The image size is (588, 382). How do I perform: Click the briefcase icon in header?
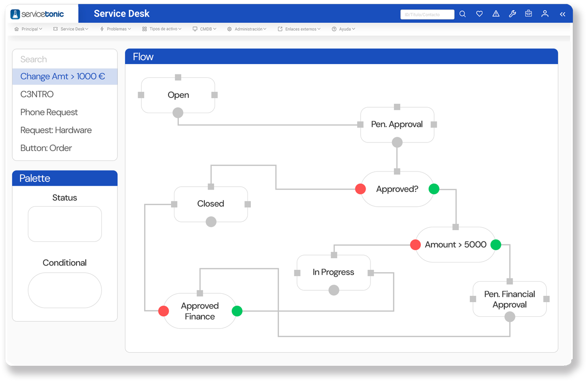[x=528, y=14]
